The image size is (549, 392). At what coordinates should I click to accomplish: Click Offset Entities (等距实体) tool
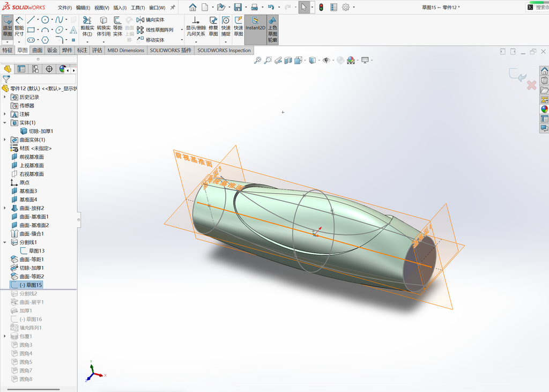pyautogui.click(x=117, y=27)
